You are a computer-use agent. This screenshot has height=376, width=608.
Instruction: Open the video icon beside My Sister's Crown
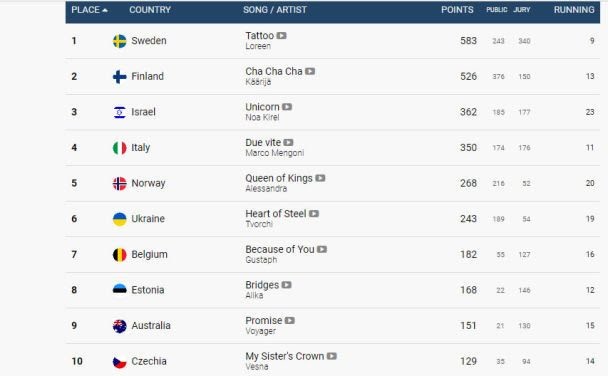coord(332,356)
